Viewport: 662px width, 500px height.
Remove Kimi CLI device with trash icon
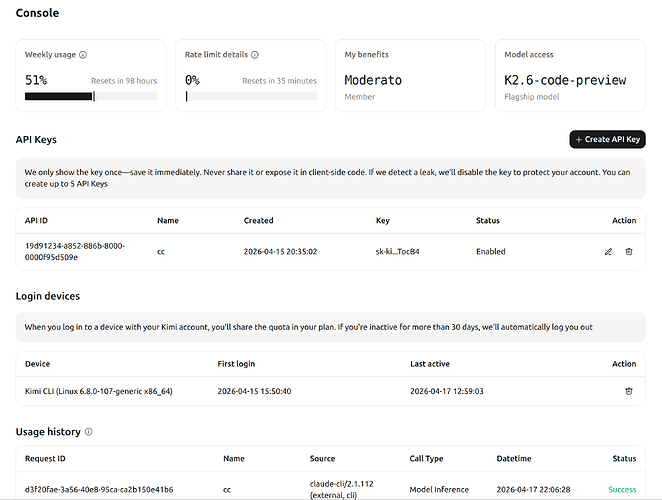tap(629, 391)
